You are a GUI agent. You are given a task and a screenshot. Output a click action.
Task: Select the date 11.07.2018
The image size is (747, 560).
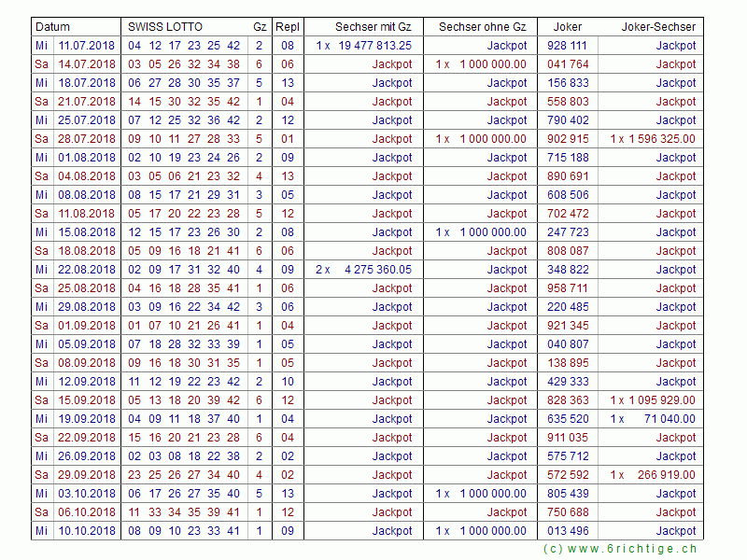87,46
